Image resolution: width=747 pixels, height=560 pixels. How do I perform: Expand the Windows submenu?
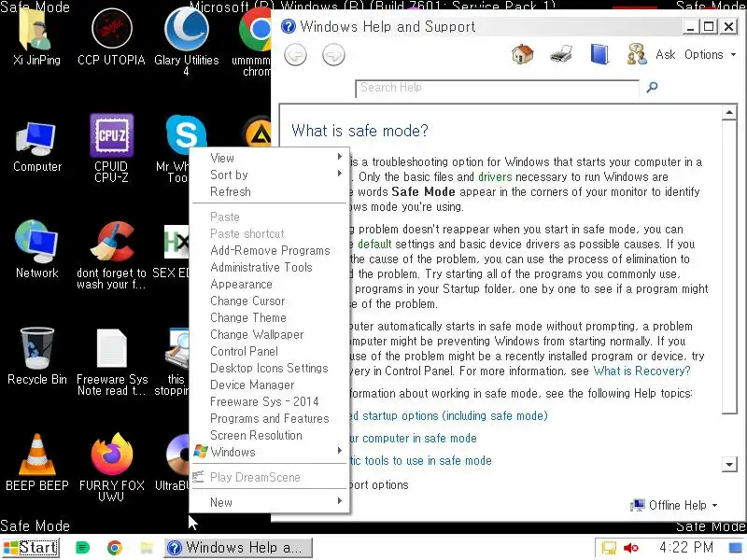point(269,452)
